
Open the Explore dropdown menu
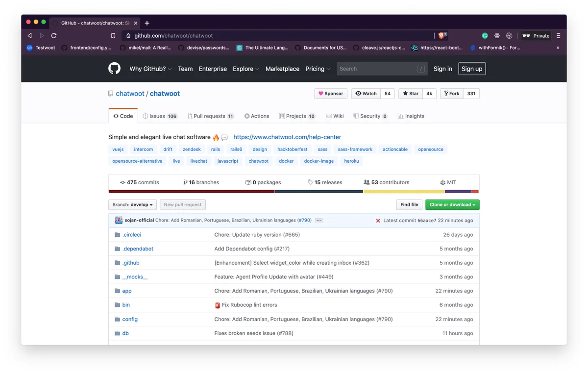click(x=246, y=69)
